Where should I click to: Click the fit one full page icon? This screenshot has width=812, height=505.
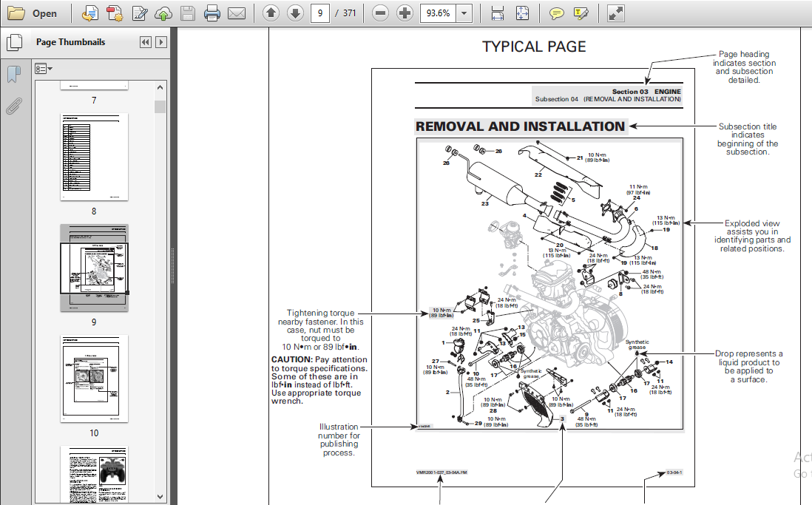click(523, 13)
